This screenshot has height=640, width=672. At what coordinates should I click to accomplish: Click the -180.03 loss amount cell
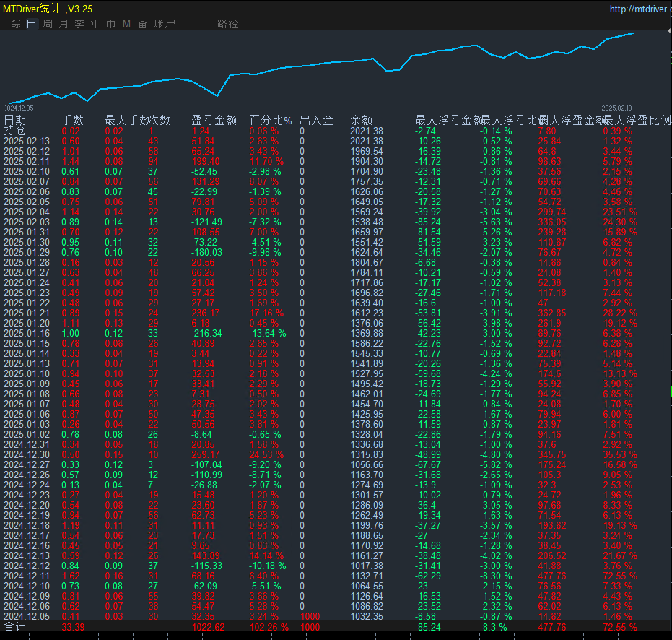pyautogui.click(x=206, y=252)
